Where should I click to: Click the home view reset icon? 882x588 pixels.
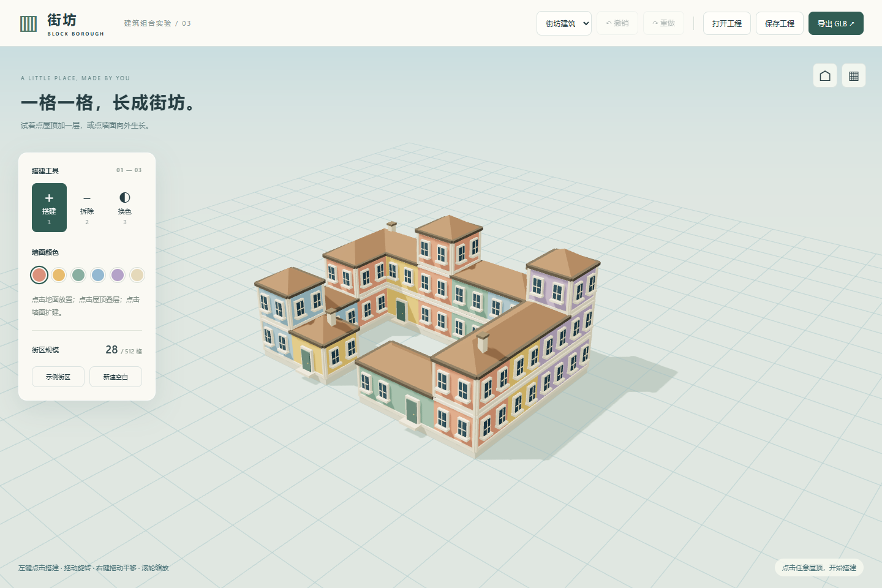point(825,75)
